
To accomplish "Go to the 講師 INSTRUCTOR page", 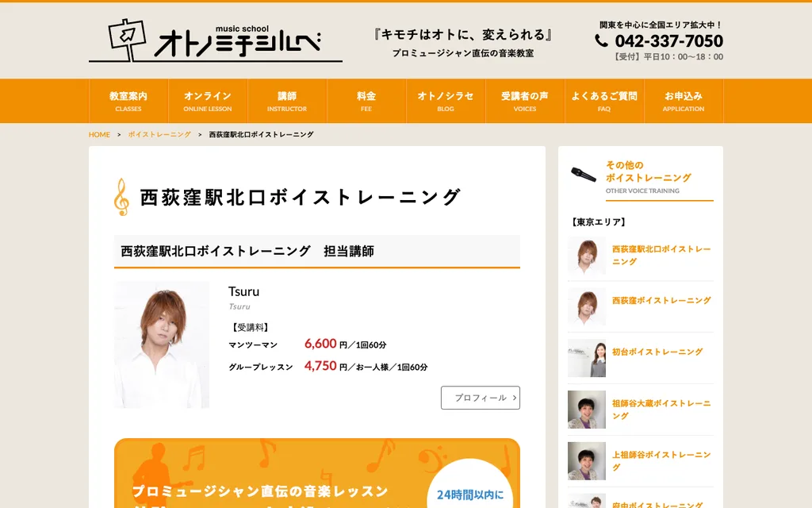I will click(x=287, y=101).
